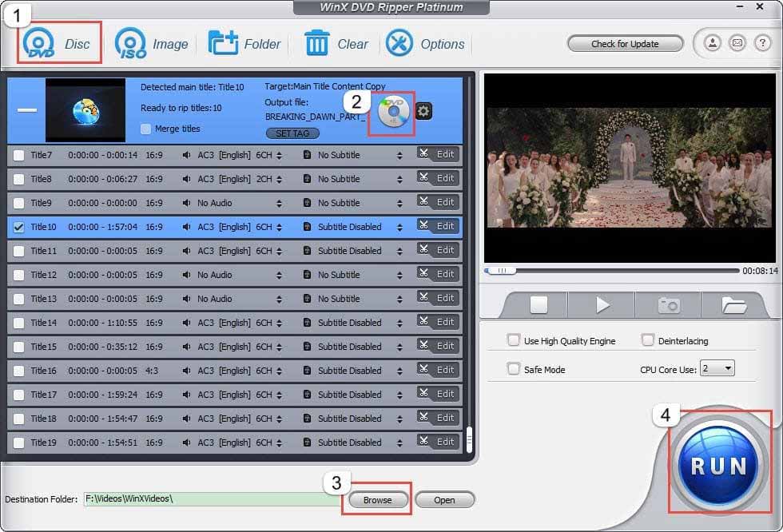The image size is (783, 532).
Task: Click the video preview area
Action: click(x=630, y=168)
